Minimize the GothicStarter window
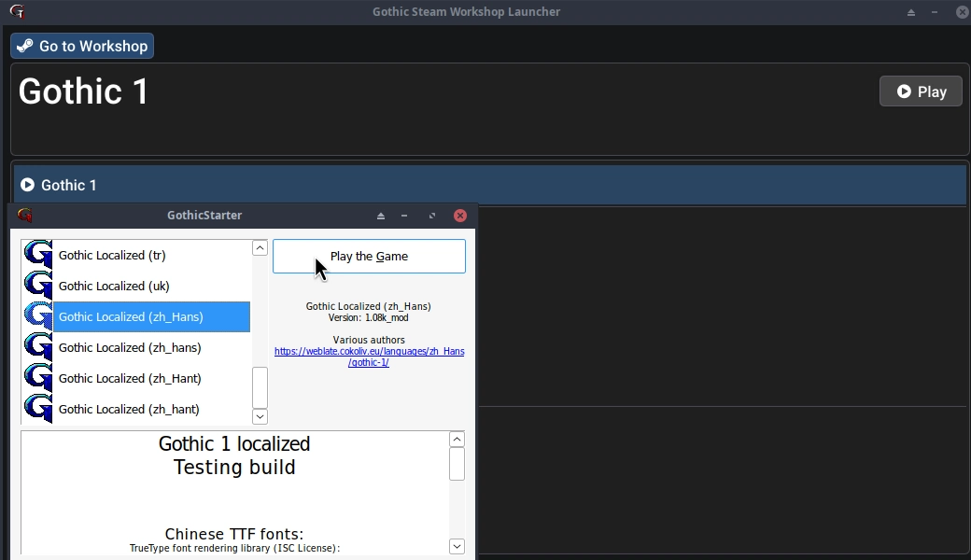 pyautogui.click(x=404, y=216)
